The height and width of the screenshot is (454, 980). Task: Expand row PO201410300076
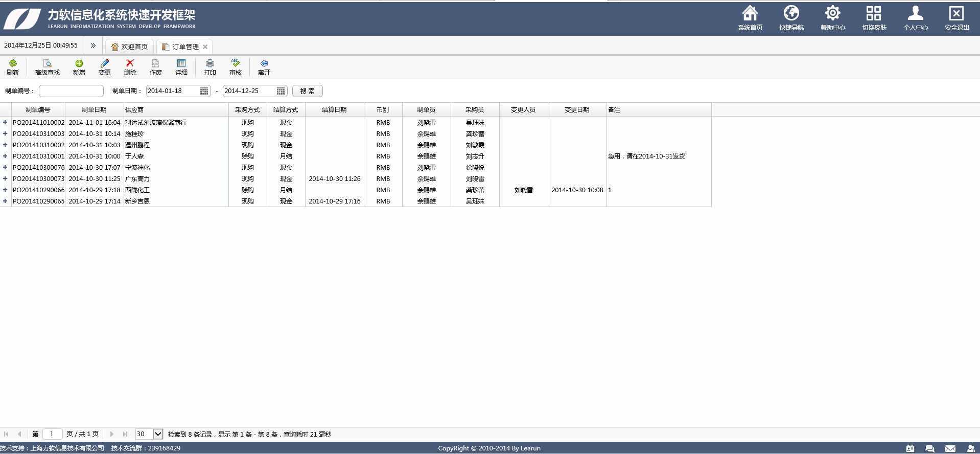[5, 167]
